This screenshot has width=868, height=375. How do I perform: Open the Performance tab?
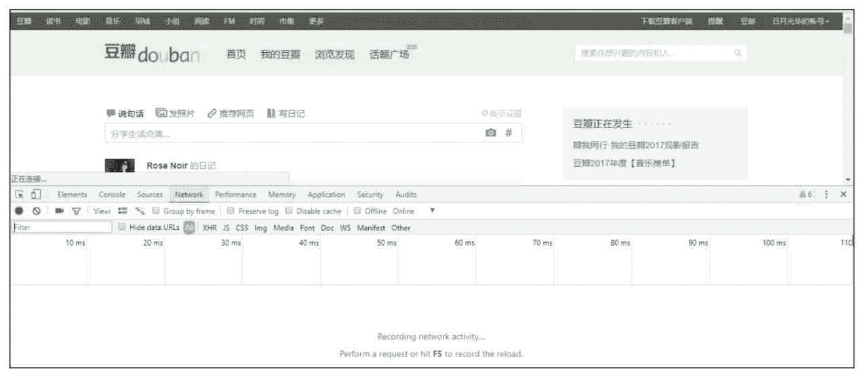tap(235, 195)
